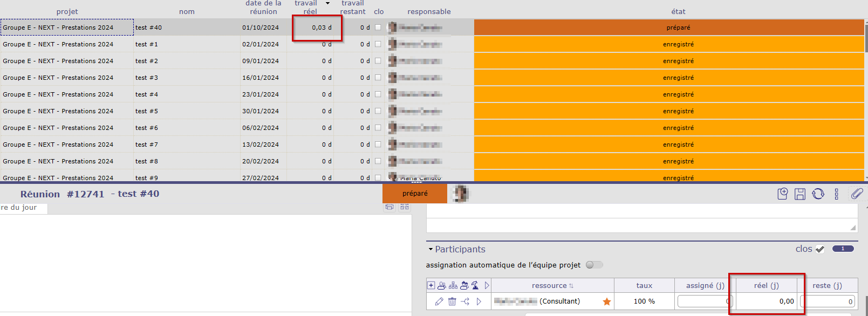Screen dimensions: 868x316
Task: Click the Réunion #12741 title text
Action: 62,194
